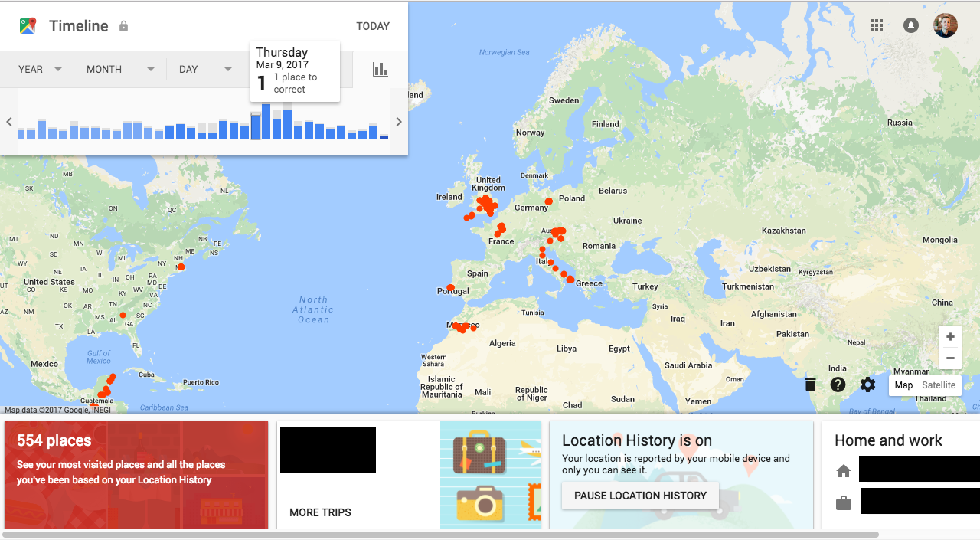Image resolution: width=980 pixels, height=540 pixels.
Task: Click the trash delete icon
Action: pyautogui.click(x=810, y=385)
